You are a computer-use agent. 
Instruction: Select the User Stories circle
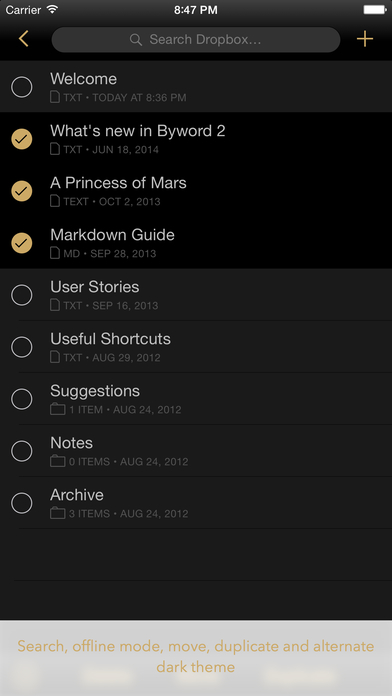click(x=22, y=295)
